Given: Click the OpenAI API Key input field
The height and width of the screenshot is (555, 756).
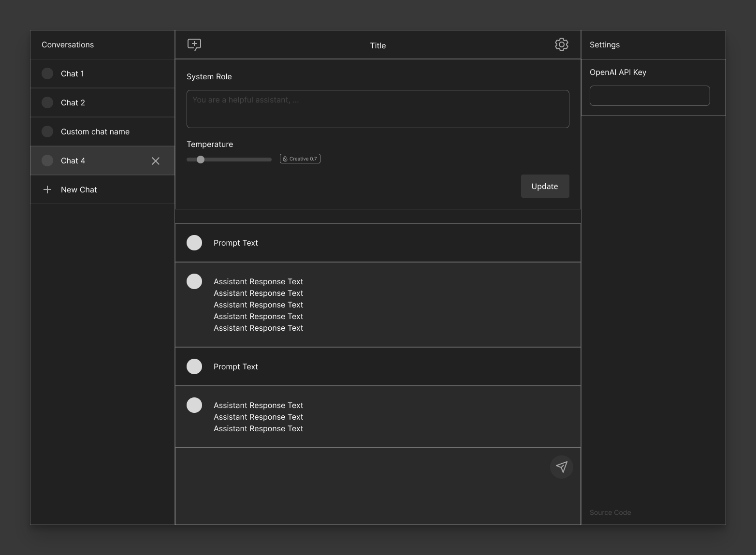Looking at the screenshot, I should tap(649, 95).
